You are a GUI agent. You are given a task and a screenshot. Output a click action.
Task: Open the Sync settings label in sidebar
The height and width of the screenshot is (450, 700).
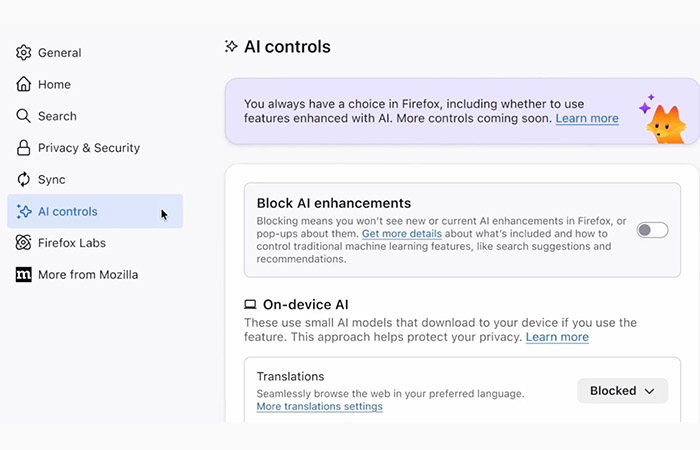(x=52, y=180)
